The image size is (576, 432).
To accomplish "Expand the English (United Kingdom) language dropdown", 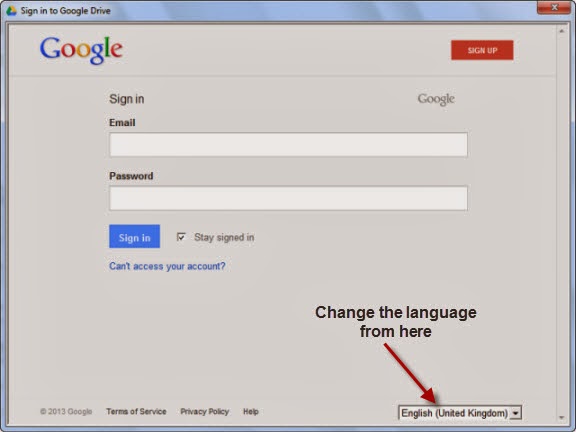I will coord(460,413).
